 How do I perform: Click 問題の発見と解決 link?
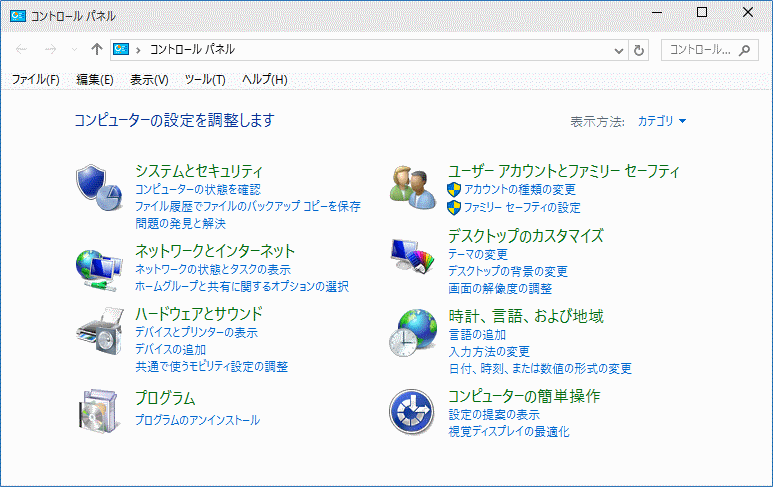coord(180,224)
